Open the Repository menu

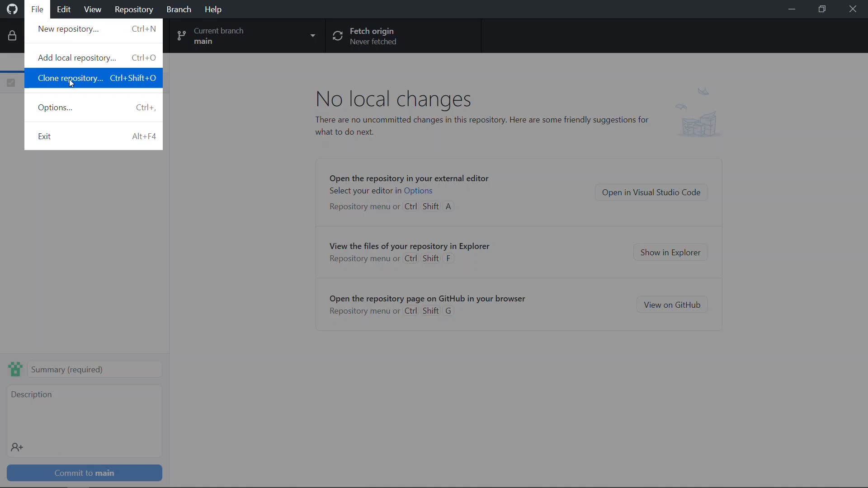(x=133, y=9)
